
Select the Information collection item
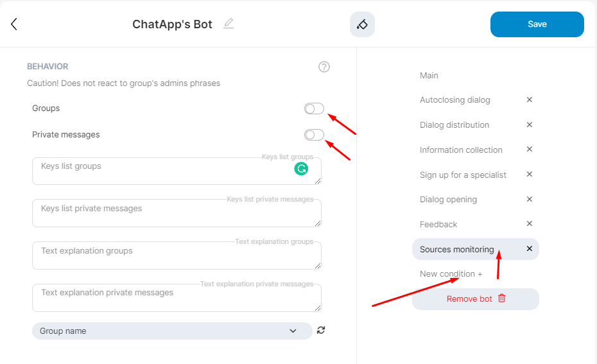(x=460, y=150)
